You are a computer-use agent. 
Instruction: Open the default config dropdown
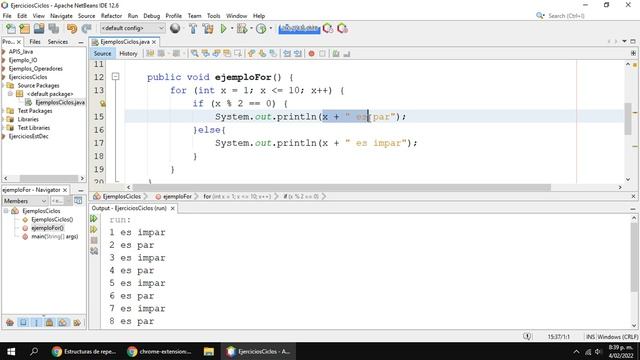point(133,28)
